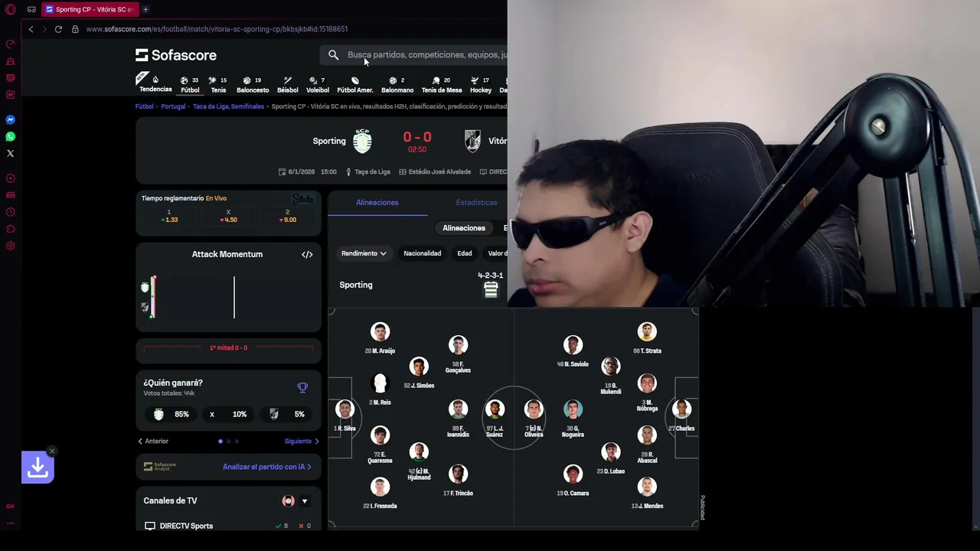Select odds X at 4.50

(228, 216)
